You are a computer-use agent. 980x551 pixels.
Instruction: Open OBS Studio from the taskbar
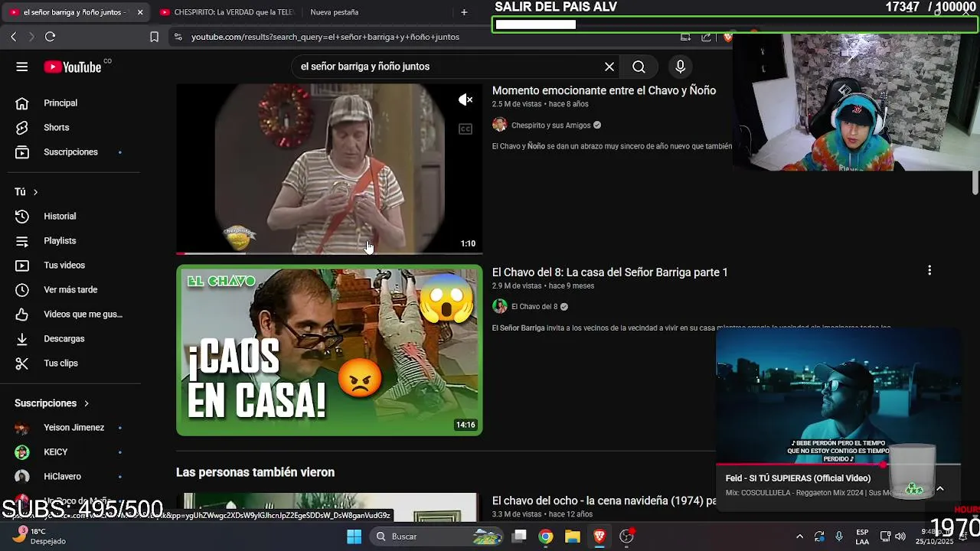pos(626,536)
